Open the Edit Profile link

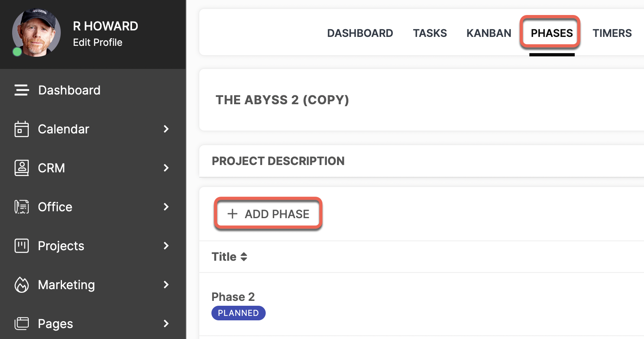tap(98, 43)
